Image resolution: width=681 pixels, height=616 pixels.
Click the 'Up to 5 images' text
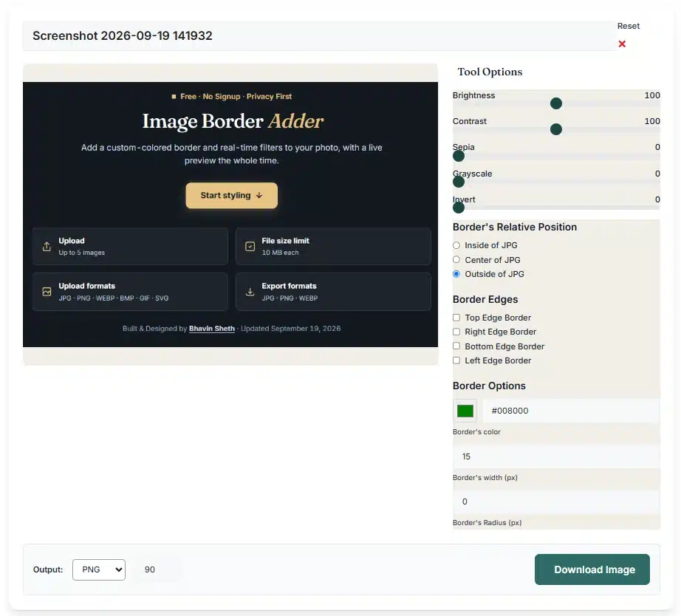click(82, 253)
